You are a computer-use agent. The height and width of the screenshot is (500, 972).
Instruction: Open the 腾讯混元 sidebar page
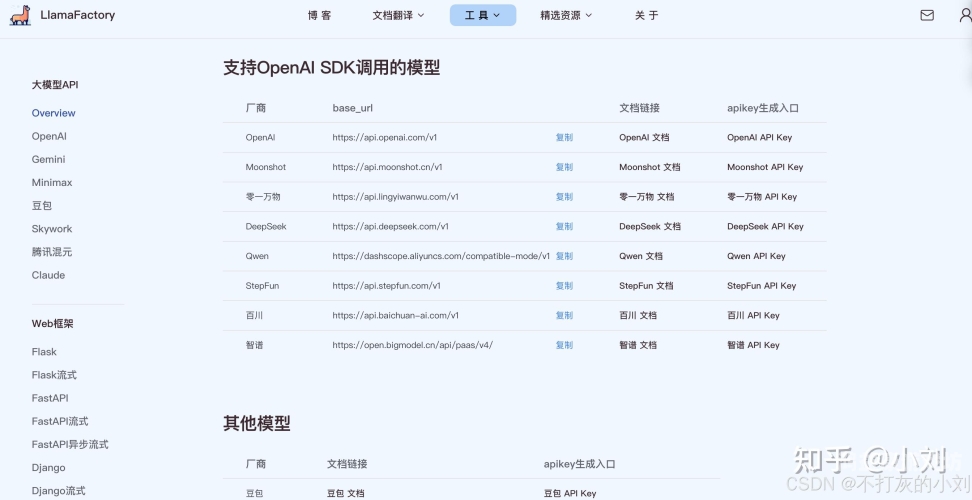pos(52,252)
